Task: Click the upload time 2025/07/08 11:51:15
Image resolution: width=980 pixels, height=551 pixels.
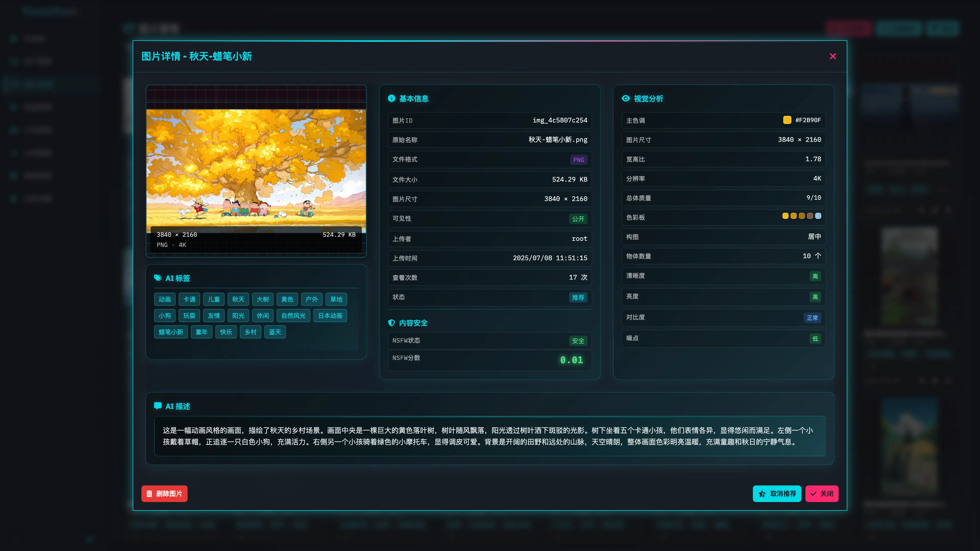Action: pyautogui.click(x=550, y=258)
